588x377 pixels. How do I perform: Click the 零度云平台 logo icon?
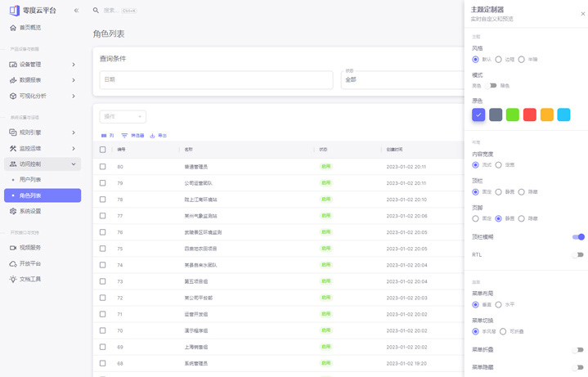point(14,11)
